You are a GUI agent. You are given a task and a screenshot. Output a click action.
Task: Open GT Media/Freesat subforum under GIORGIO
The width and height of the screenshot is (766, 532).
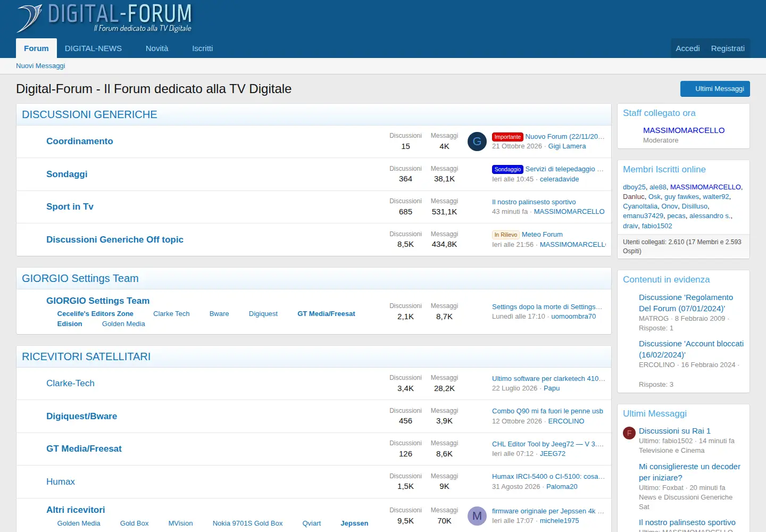pos(326,314)
